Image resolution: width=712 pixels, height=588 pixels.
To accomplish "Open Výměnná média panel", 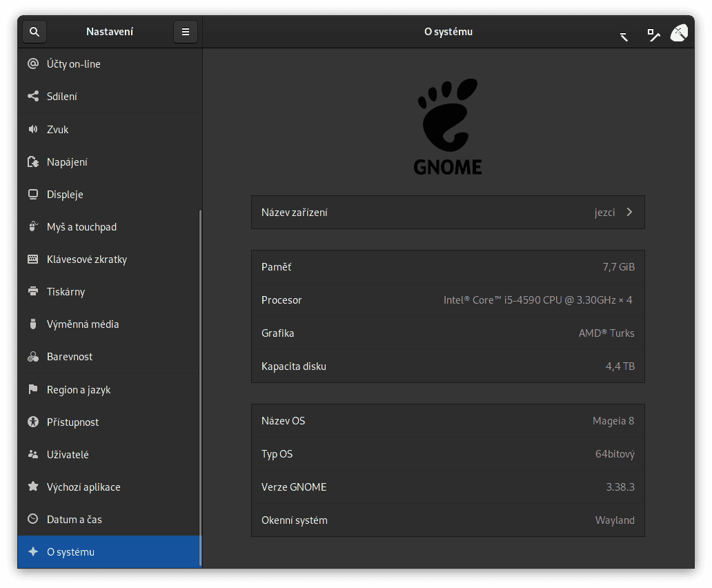I will 110,324.
